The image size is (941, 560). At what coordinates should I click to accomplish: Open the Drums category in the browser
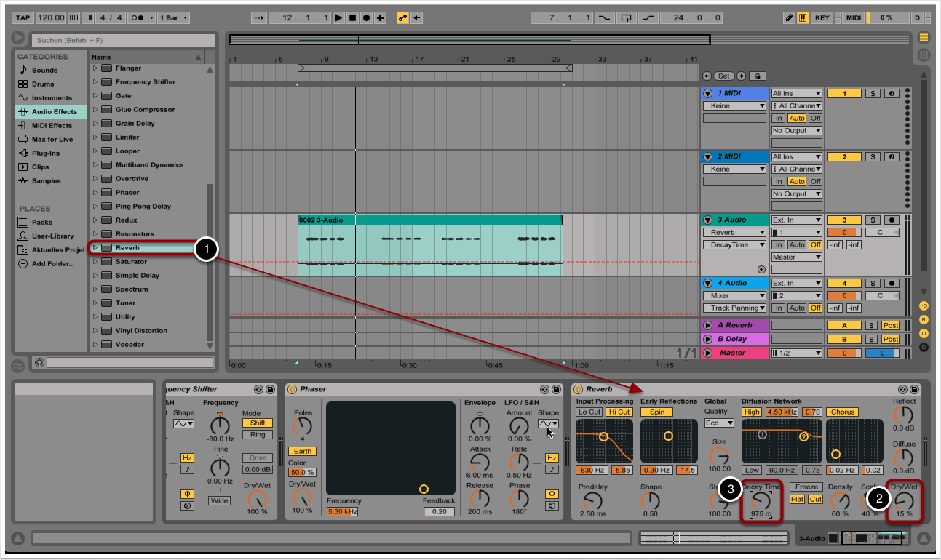pyautogui.click(x=43, y=84)
